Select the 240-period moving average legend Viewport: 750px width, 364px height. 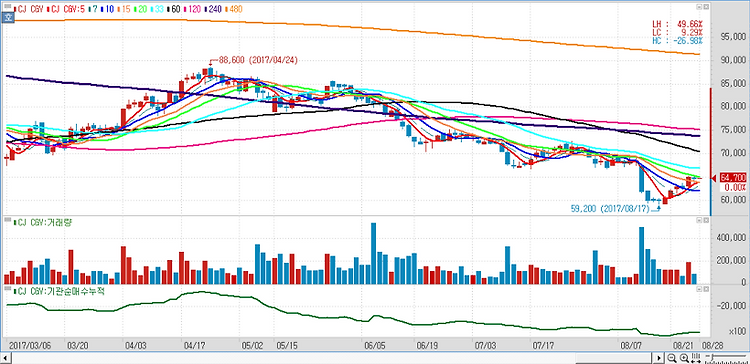(213, 9)
